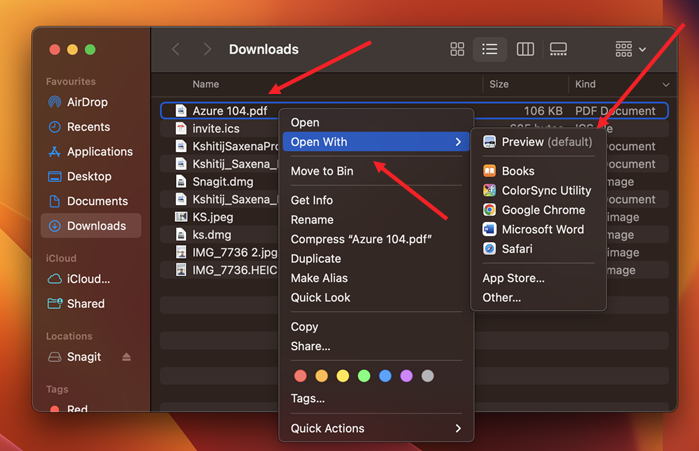Image resolution: width=699 pixels, height=451 pixels.
Task: Open the group-by options dropdown
Action: click(x=630, y=49)
